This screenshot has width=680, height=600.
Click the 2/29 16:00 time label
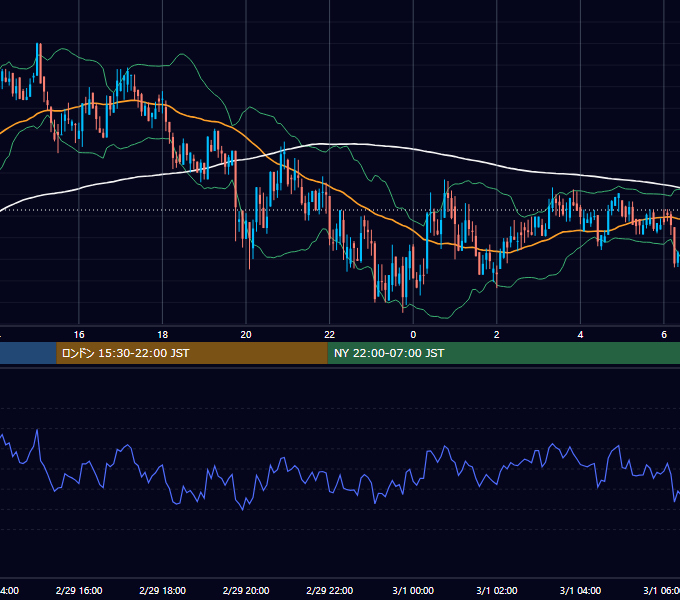click(79, 590)
